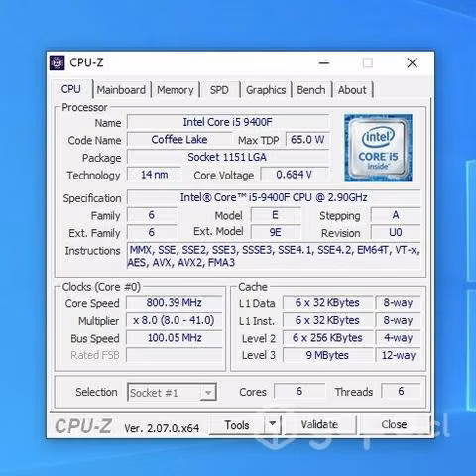Click the Core Voltage value '0.684 V'

(295, 175)
